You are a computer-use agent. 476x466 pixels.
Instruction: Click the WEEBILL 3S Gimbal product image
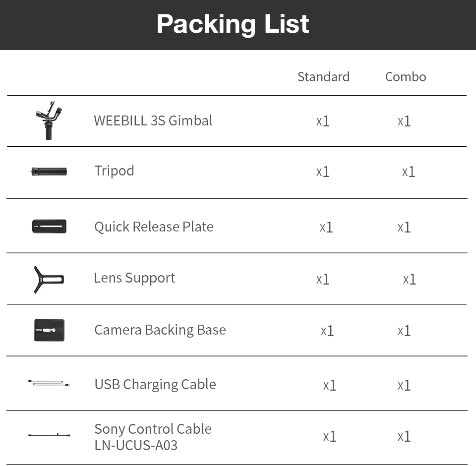coord(49,120)
